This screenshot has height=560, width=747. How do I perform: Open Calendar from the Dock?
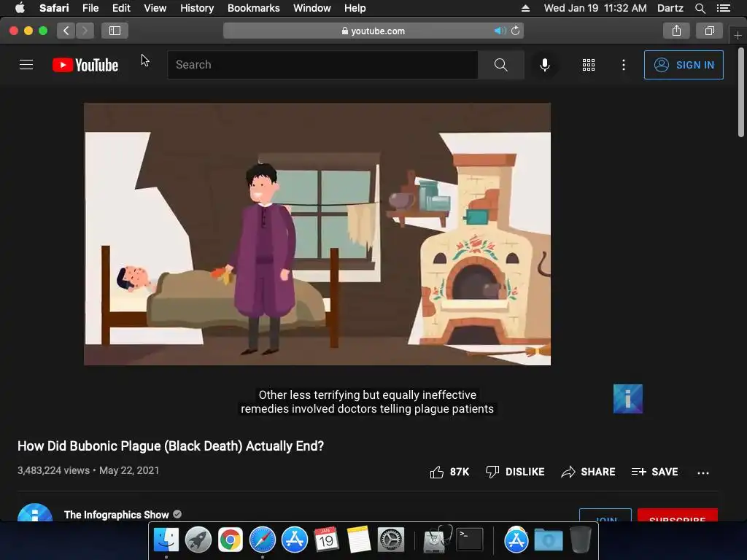[x=326, y=540]
